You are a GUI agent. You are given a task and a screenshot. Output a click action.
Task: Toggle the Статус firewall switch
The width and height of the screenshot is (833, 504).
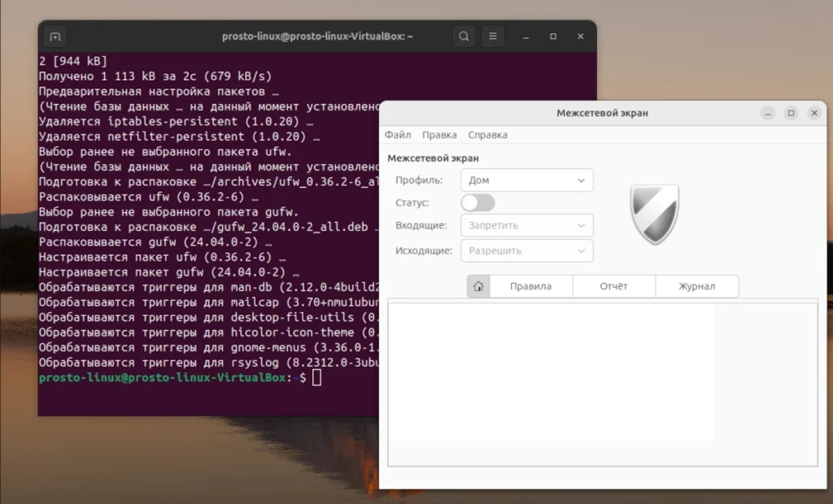[478, 203]
